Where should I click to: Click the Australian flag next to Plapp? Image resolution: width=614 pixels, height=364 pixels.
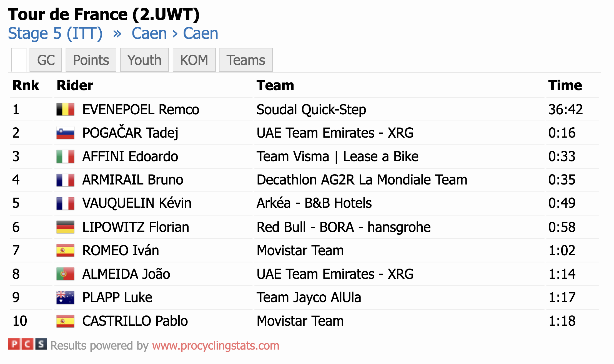pyautogui.click(x=65, y=297)
